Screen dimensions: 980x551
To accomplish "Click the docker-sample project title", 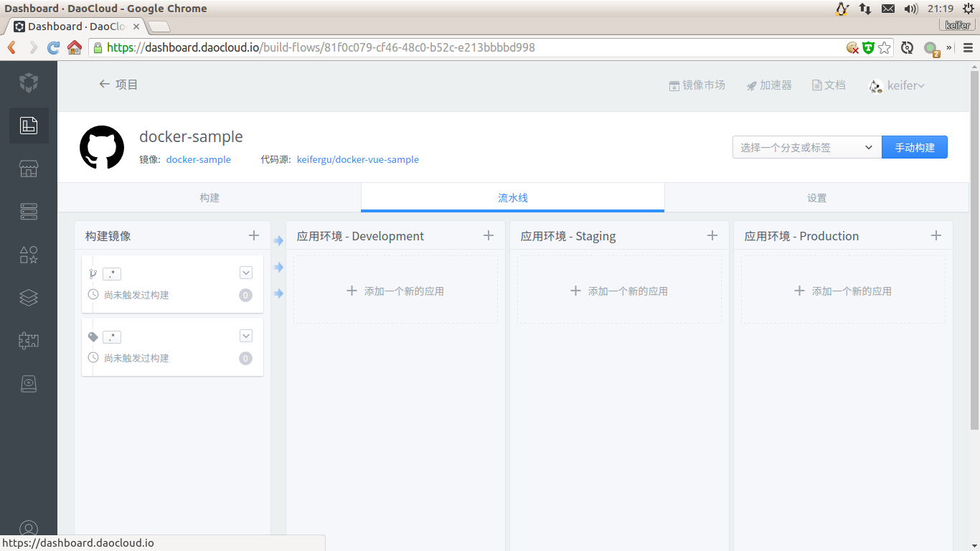I will coord(191,136).
